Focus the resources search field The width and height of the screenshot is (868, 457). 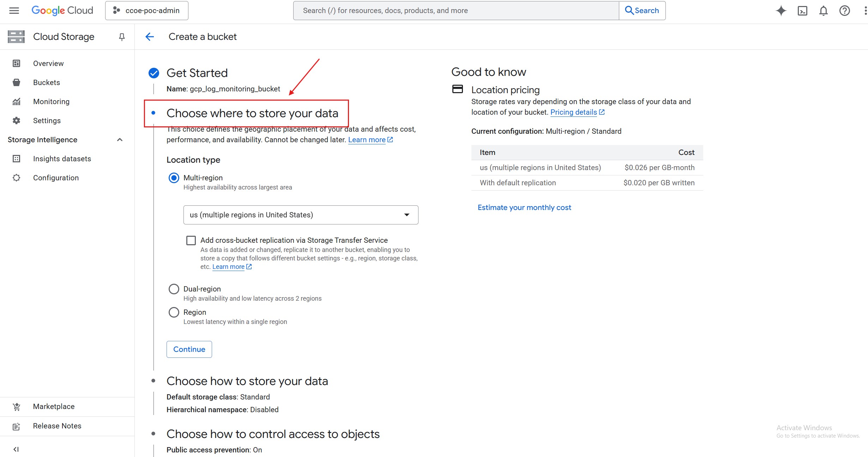(x=456, y=11)
